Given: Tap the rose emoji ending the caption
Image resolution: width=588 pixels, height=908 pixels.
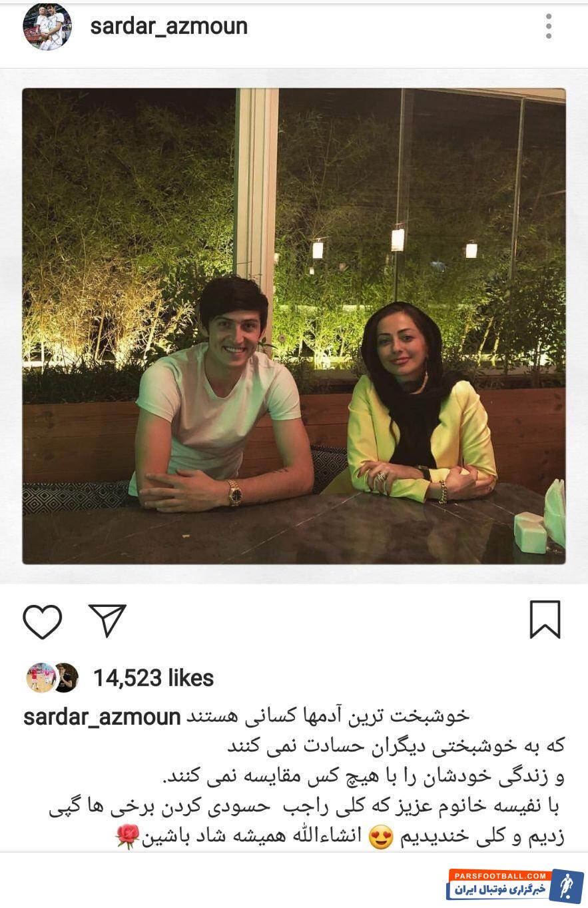Looking at the screenshot, I should click(127, 837).
